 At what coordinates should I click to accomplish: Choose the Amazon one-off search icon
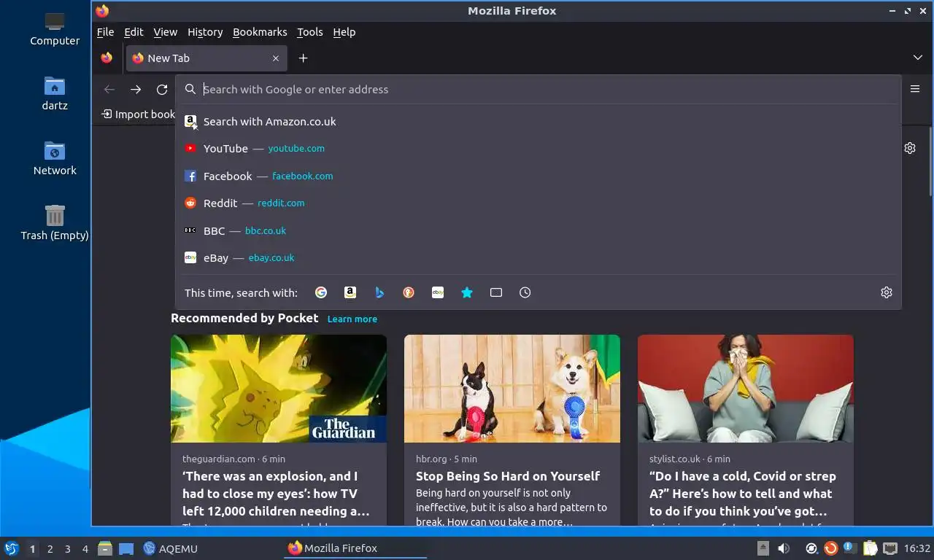[350, 292]
